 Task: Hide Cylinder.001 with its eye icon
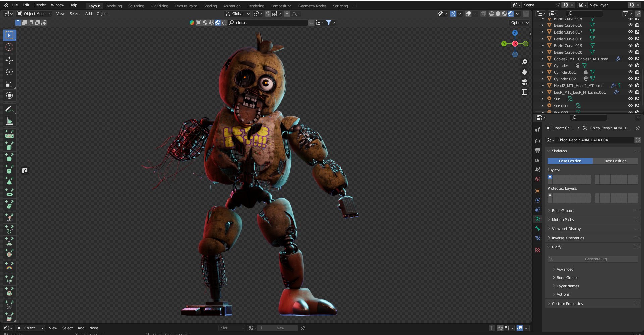(x=630, y=72)
